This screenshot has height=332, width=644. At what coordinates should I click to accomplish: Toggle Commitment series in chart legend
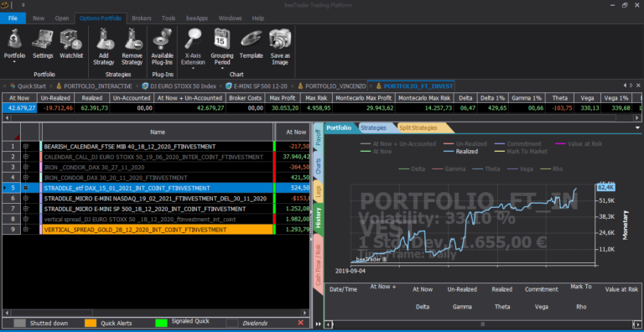[x=518, y=144]
